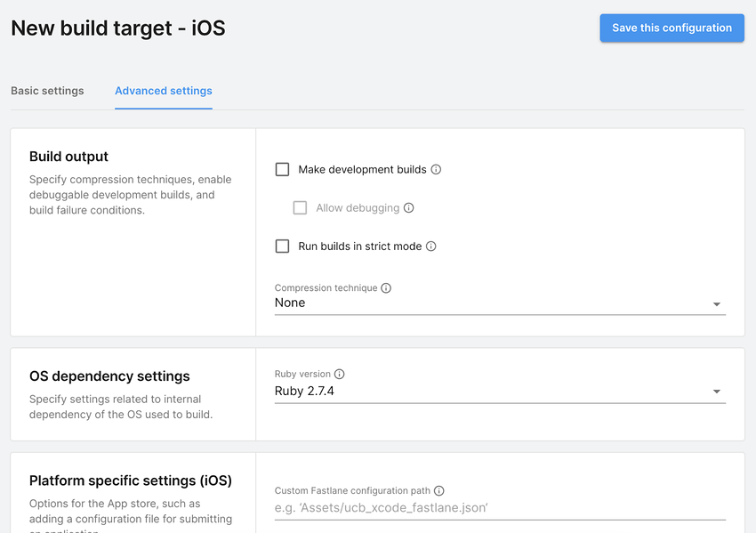The width and height of the screenshot is (756, 533).
Task: Select the None compression value
Action: pos(289,303)
